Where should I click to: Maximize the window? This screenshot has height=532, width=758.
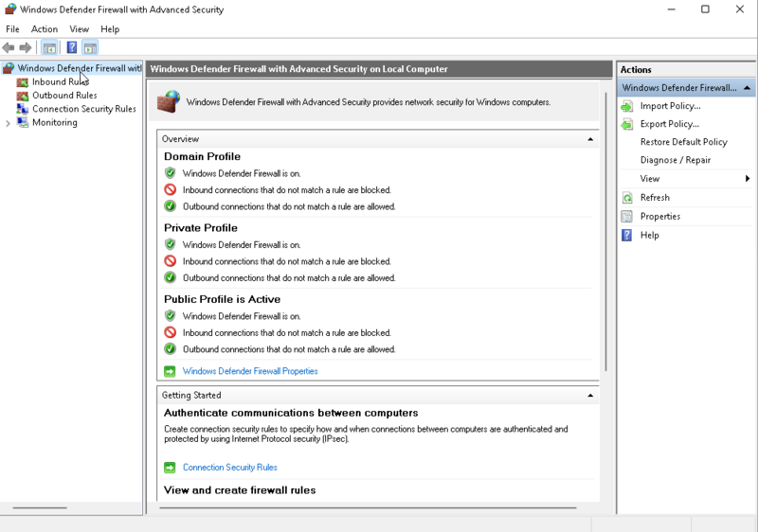pos(705,9)
